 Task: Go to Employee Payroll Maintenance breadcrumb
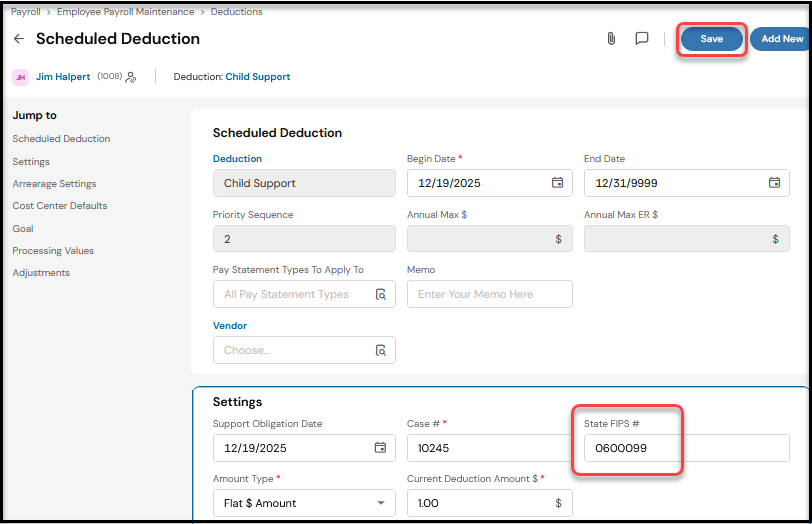pyautogui.click(x=125, y=12)
